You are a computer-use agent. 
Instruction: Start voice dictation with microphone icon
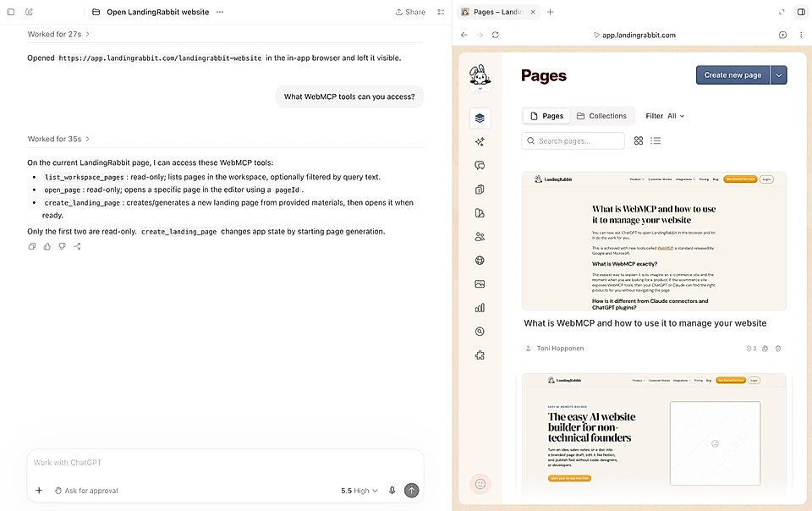tap(392, 491)
